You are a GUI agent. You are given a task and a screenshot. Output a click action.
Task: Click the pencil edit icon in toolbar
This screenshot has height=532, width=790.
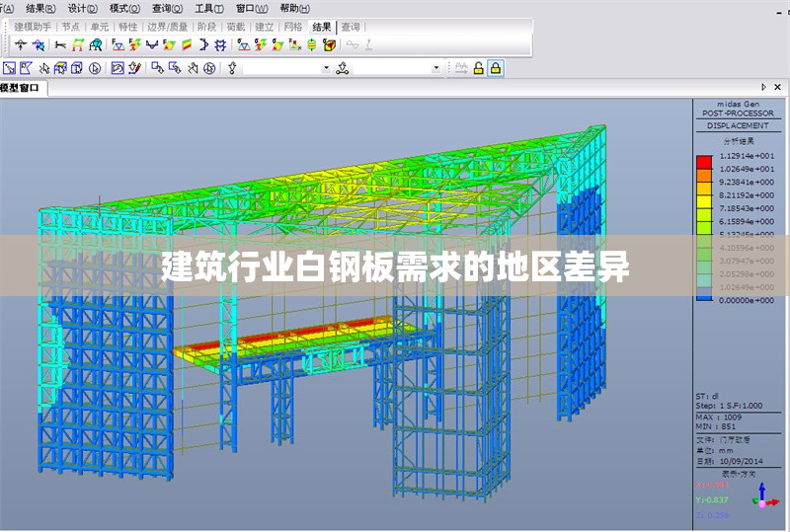135,68
